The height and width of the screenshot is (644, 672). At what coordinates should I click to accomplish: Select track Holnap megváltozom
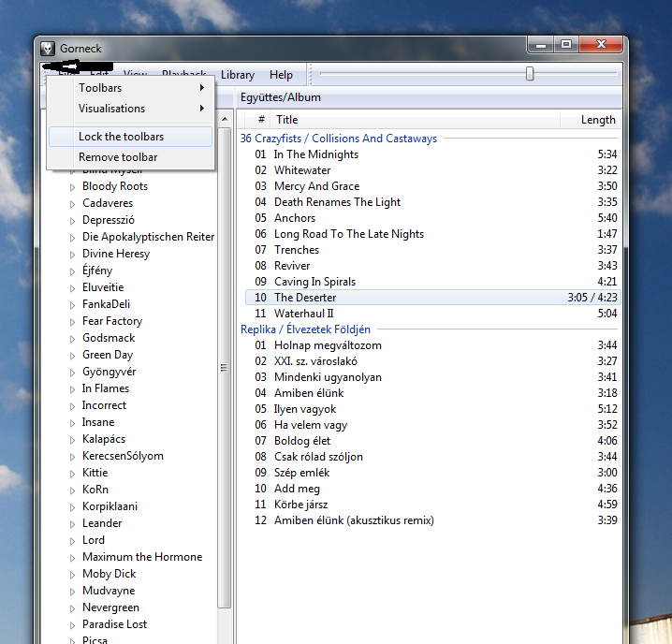pyautogui.click(x=432, y=345)
